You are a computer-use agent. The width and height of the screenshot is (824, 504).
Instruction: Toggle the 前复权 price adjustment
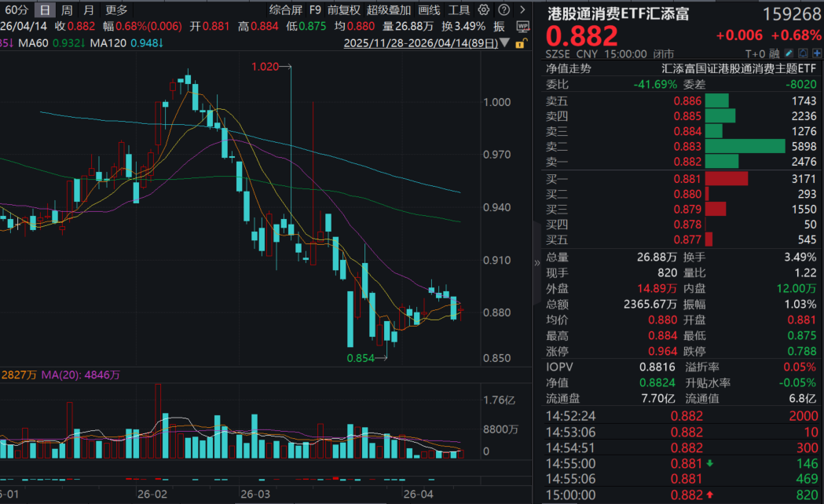tap(344, 10)
